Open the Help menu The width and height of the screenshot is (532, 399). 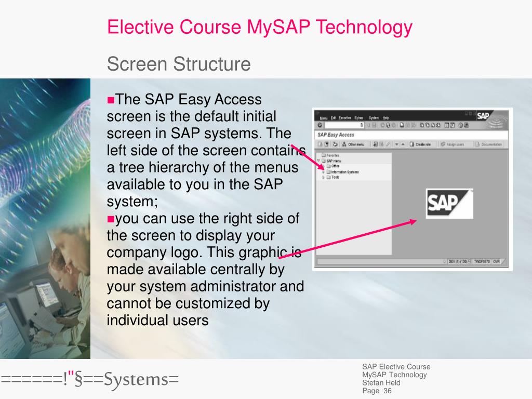[x=386, y=118]
